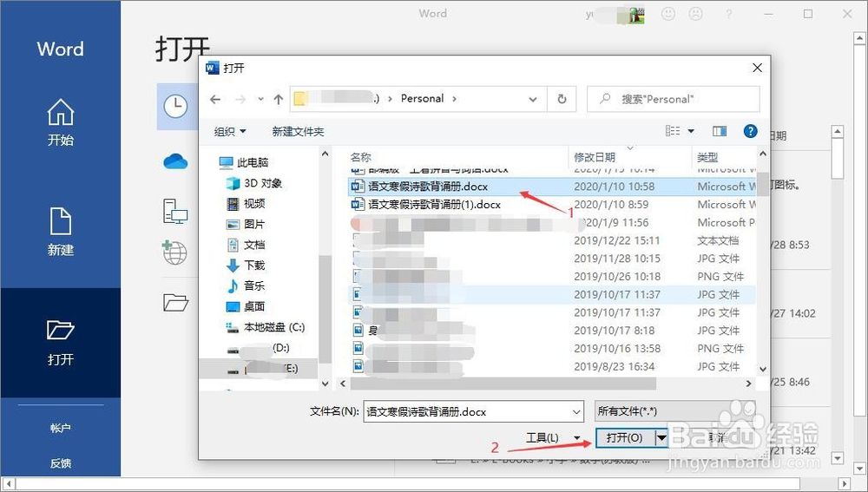Open recent locations dropdown arrow
Screen dimensions: 868x492
(x=260, y=100)
